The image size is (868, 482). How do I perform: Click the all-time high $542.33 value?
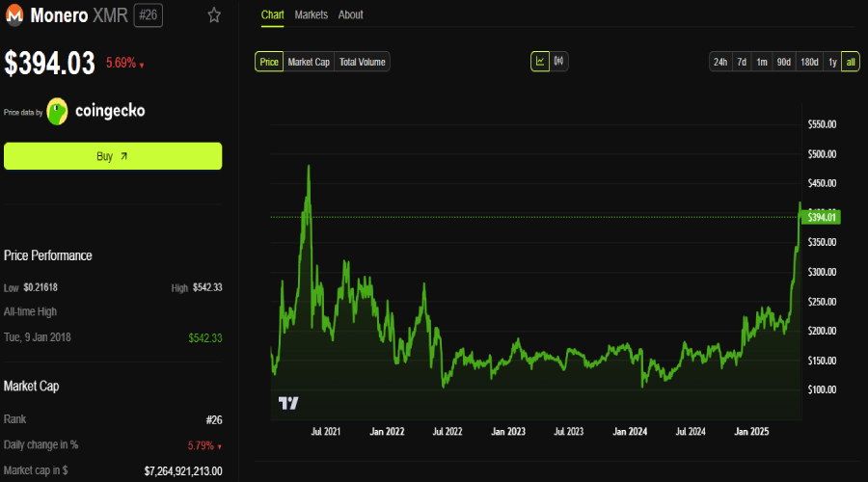pos(204,338)
